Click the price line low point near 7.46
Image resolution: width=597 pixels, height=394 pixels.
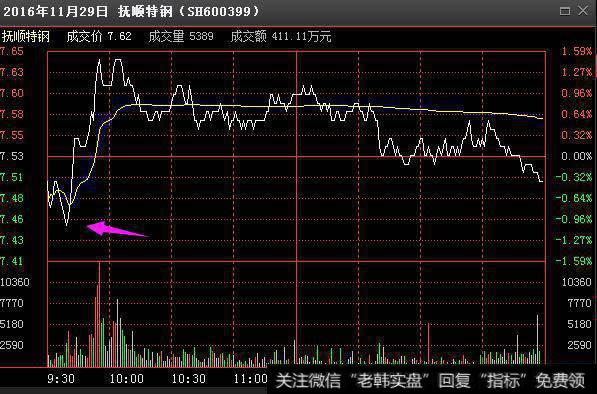pos(67,225)
